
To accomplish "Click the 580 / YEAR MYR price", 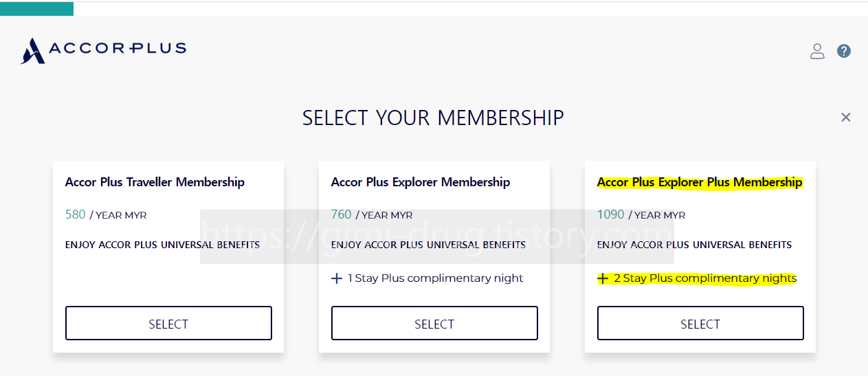I will tap(106, 214).
